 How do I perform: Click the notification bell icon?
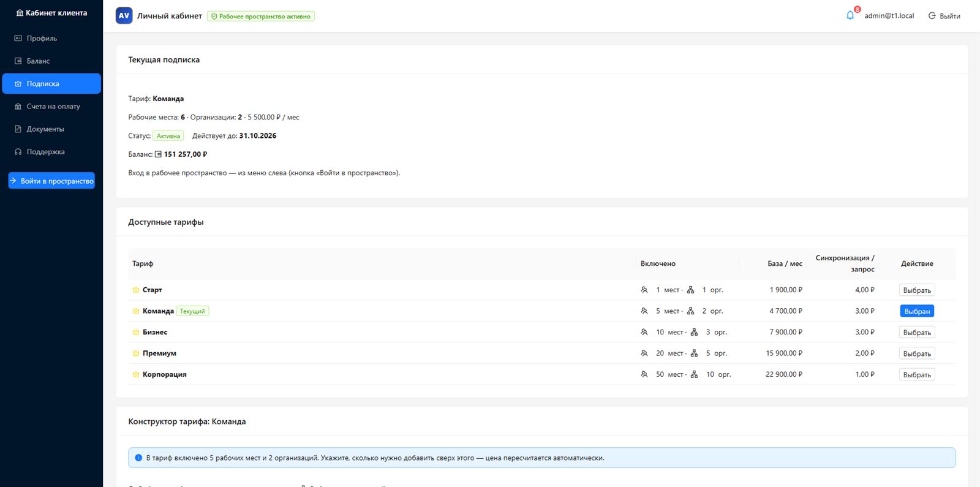(x=850, y=16)
